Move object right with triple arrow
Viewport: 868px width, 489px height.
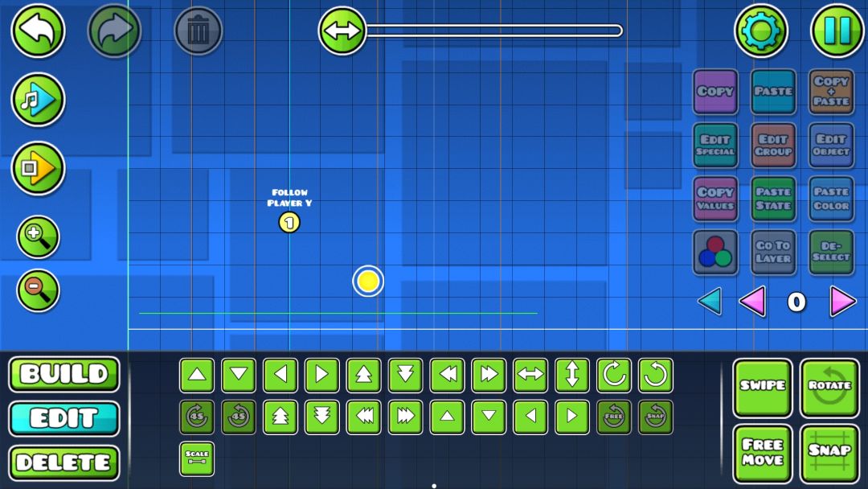coord(405,417)
